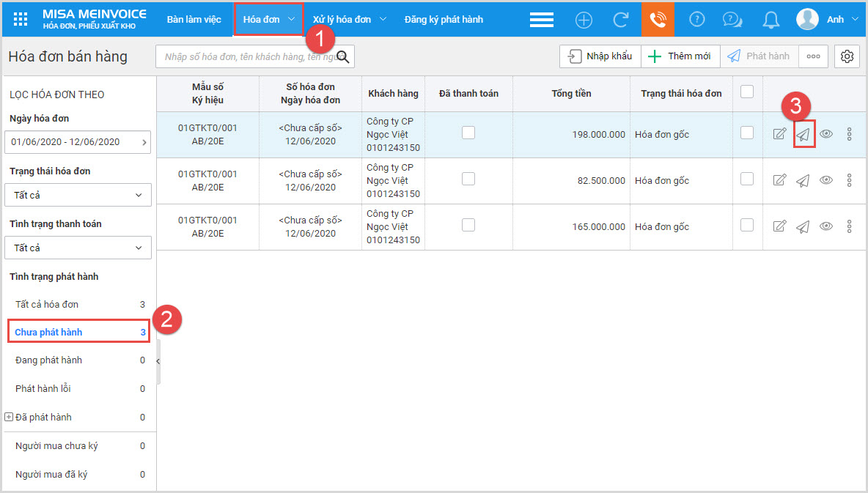Open the notifications bell icon
868x493 pixels.
coord(770,20)
